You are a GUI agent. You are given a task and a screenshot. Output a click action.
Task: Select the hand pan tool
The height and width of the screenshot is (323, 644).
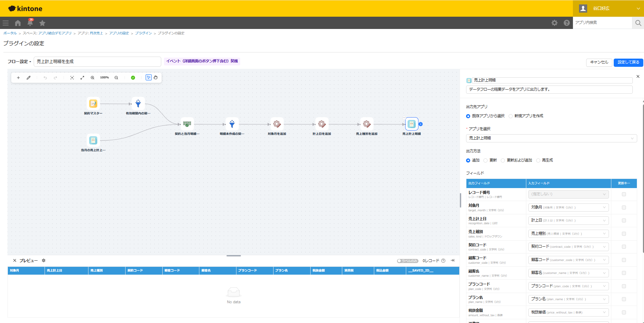tap(155, 78)
